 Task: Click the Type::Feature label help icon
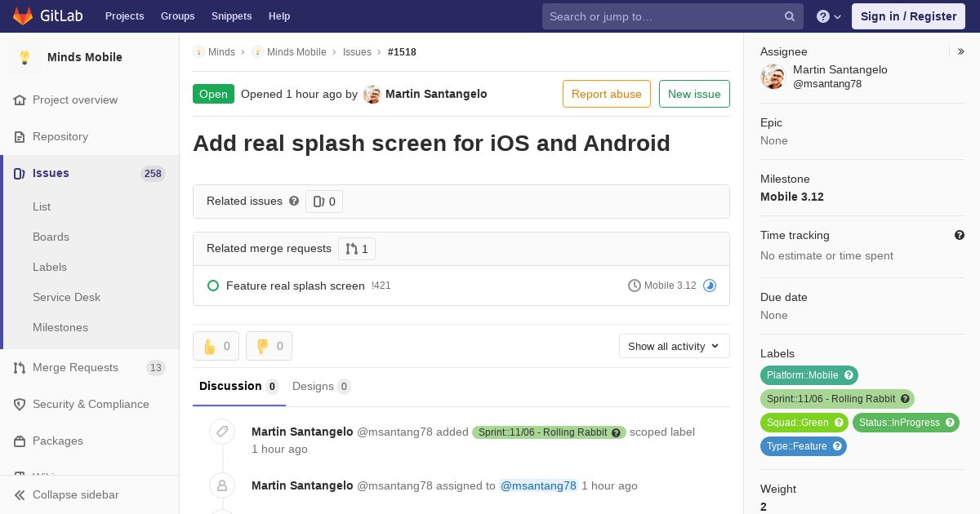pos(837,446)
